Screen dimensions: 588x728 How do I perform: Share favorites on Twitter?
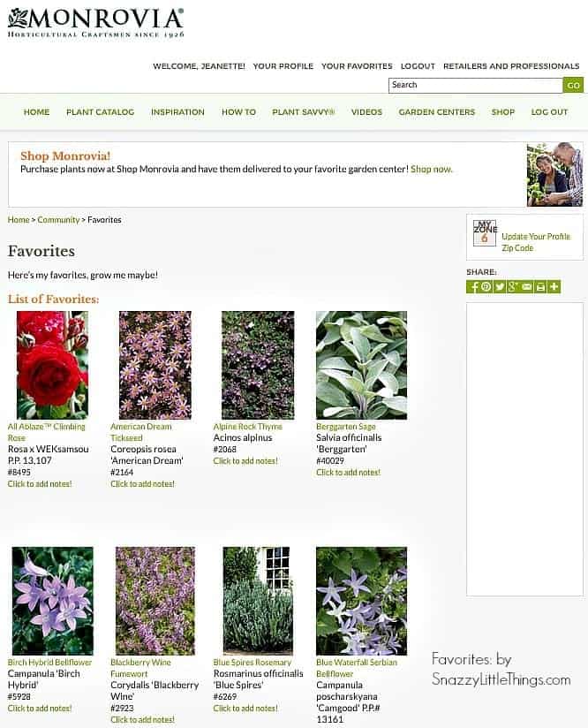point(500,286)
